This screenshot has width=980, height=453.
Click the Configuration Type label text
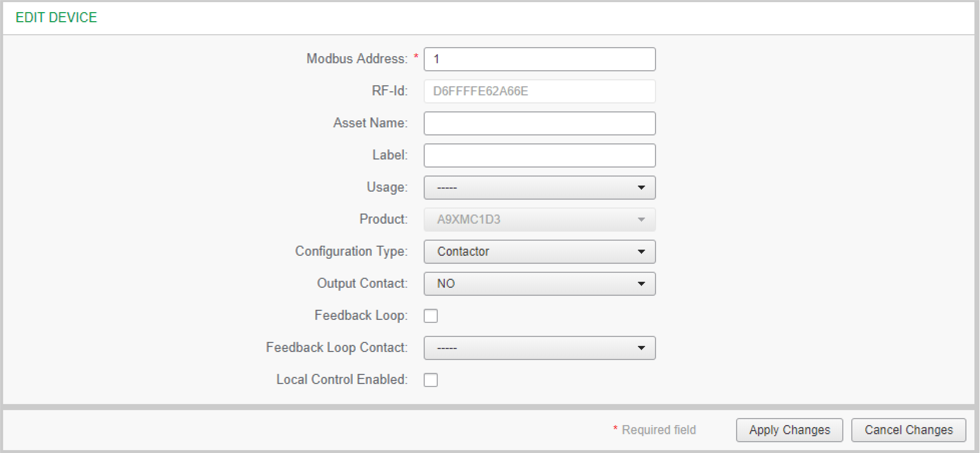tap(351, 251)
